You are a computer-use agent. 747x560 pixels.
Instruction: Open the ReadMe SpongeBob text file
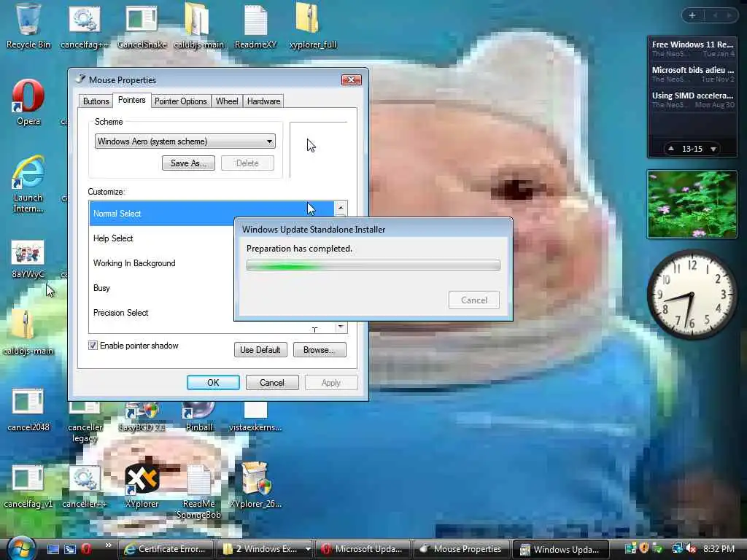point(198,493)
